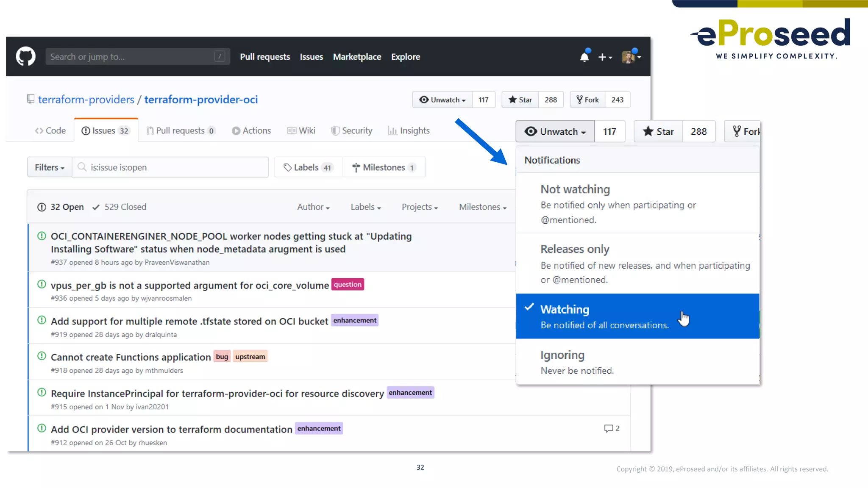Select the Not watching notification option

point(638,203)
